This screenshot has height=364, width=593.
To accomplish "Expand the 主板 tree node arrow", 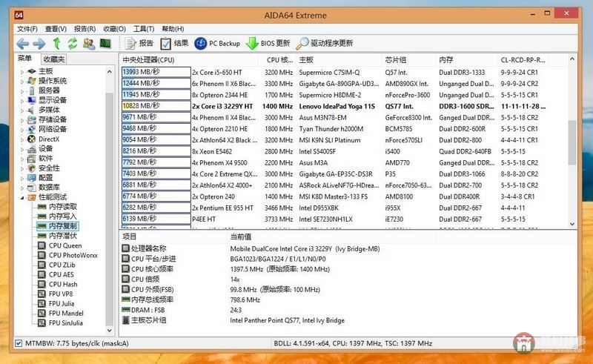I will tap(22, 71).
